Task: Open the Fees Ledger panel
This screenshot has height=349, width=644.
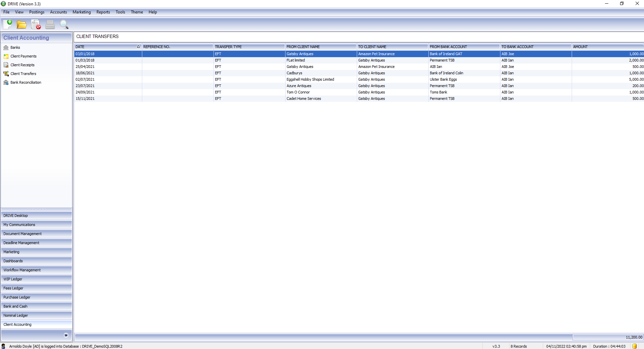Action: point(36,288)
